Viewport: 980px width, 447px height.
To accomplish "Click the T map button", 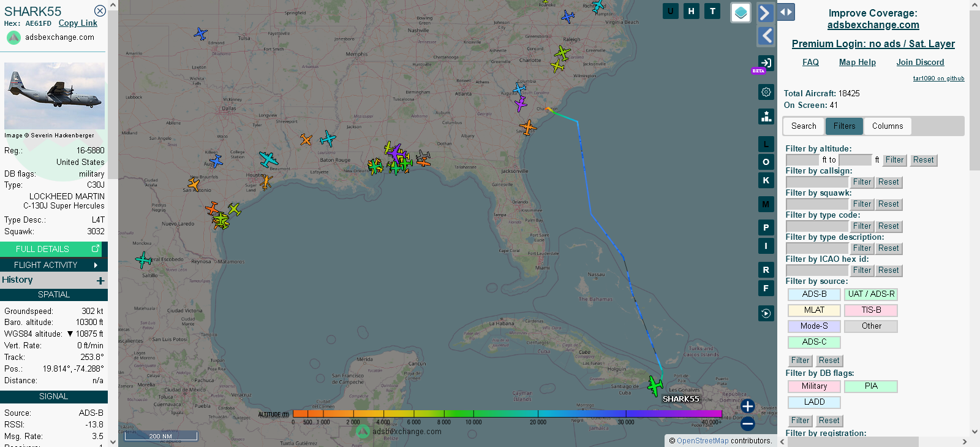I will point(712,11).
